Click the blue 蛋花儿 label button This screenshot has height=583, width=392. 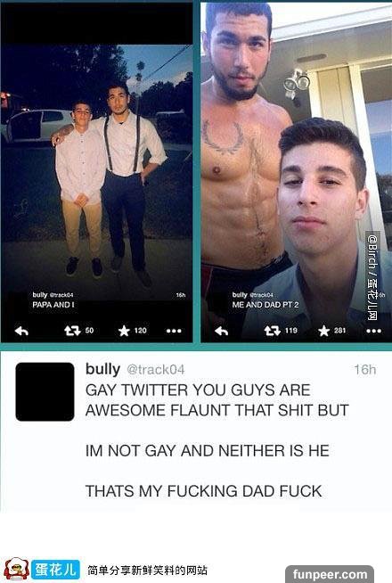coord(56,570)
